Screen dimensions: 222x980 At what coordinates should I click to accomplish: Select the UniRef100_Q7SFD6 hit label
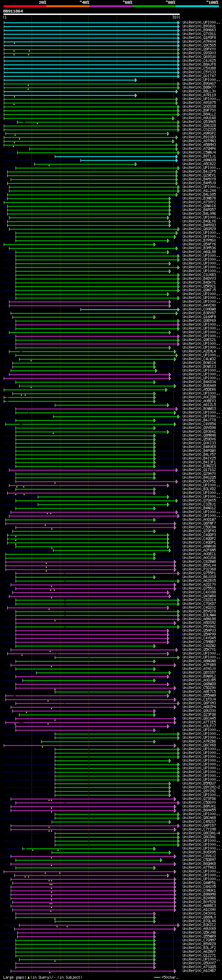(199, 799)
